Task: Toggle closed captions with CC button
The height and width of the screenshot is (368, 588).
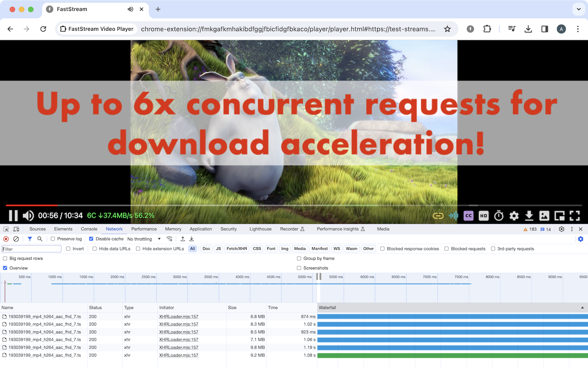Action: click(469, 215)
